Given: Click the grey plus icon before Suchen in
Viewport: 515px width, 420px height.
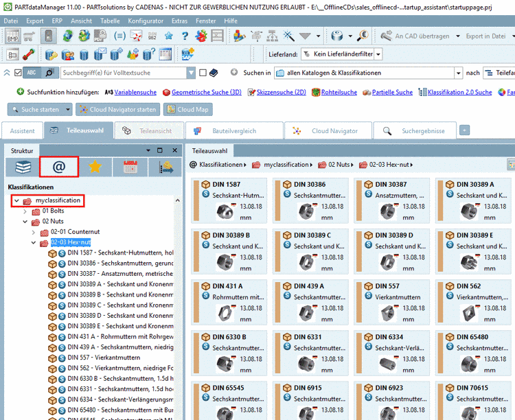Looking at the screenshot, I should [x=234, y=72].
